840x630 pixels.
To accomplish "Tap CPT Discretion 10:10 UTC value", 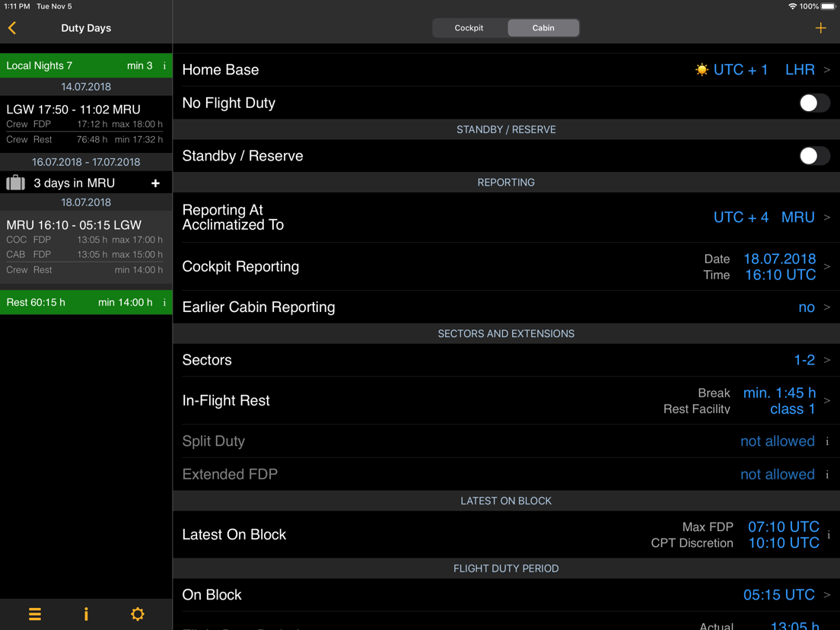I will [783, 543].
